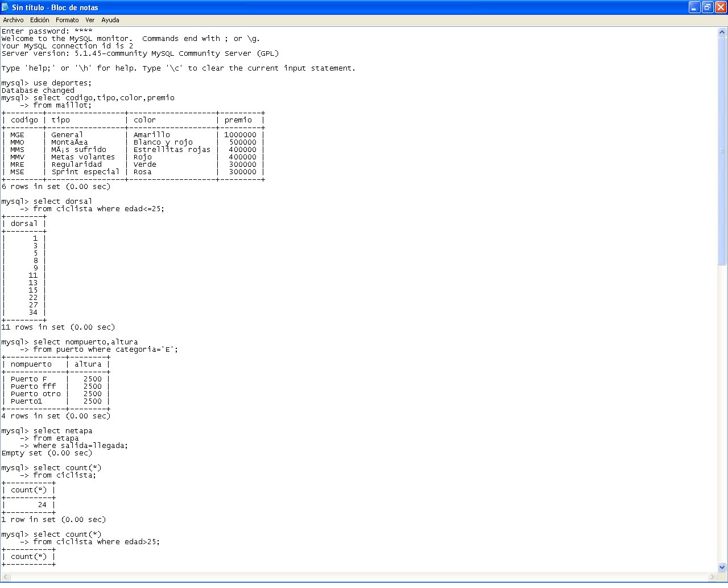Viewport: 728px width, 588px height.
Task: Click the 'tipo' column header
Action: pyautogui.click(x=61, y=120)
